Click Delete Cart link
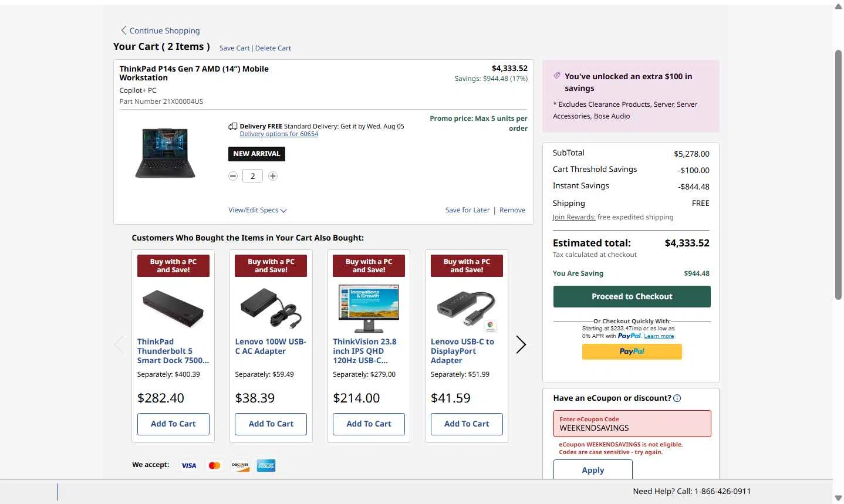Viewport: 844px width, 504px height. (273, 48)
